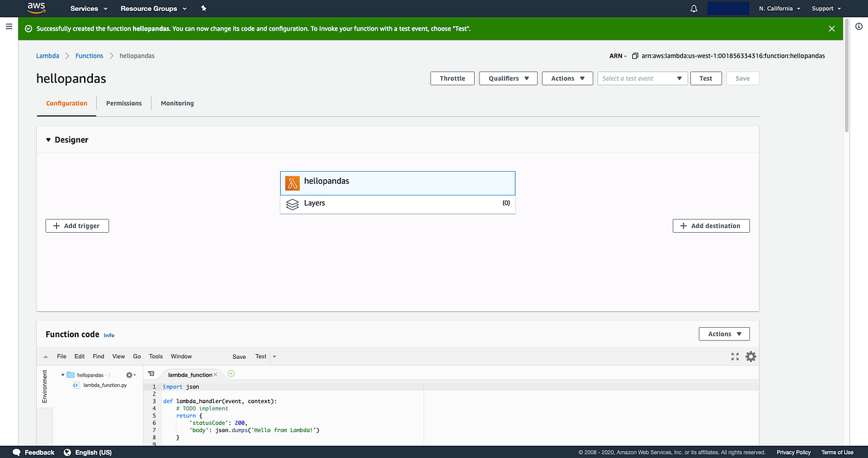Open the navigation hamburger menu
Image resolution: width=868 pixels, height=458 pixels.
tap(9, 26)
